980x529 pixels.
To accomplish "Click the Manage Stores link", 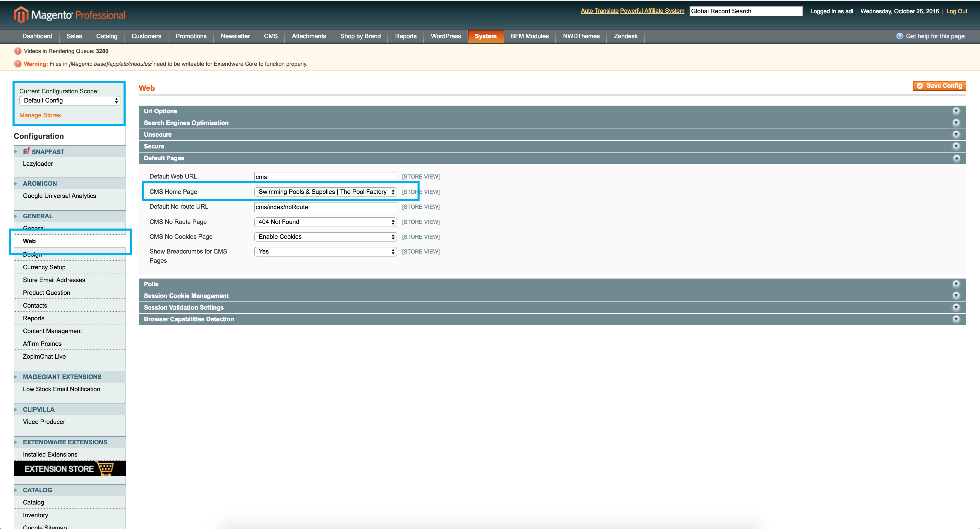I will point(40,115).
